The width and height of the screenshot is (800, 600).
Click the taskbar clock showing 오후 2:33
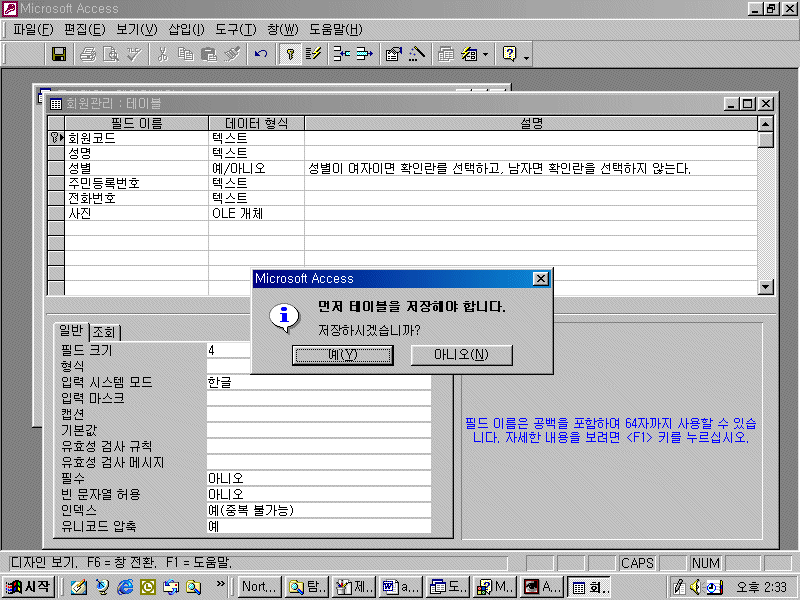pyautogui.click(x=761, y=587)
